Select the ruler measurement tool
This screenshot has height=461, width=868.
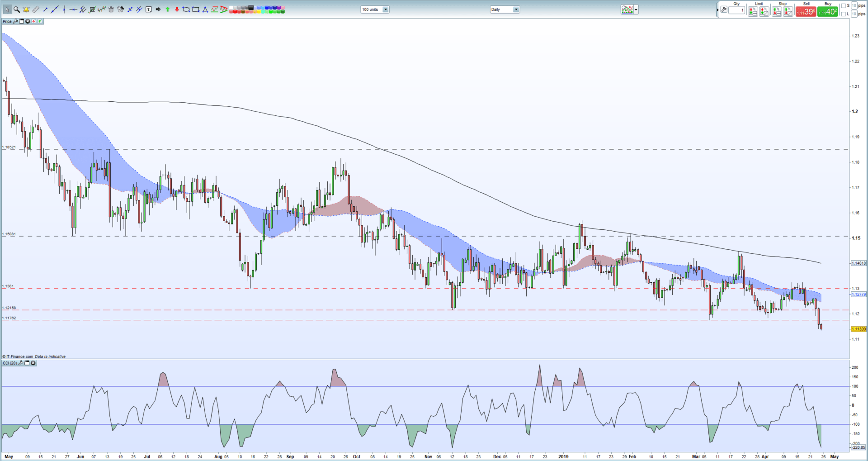tap(36, 9)
